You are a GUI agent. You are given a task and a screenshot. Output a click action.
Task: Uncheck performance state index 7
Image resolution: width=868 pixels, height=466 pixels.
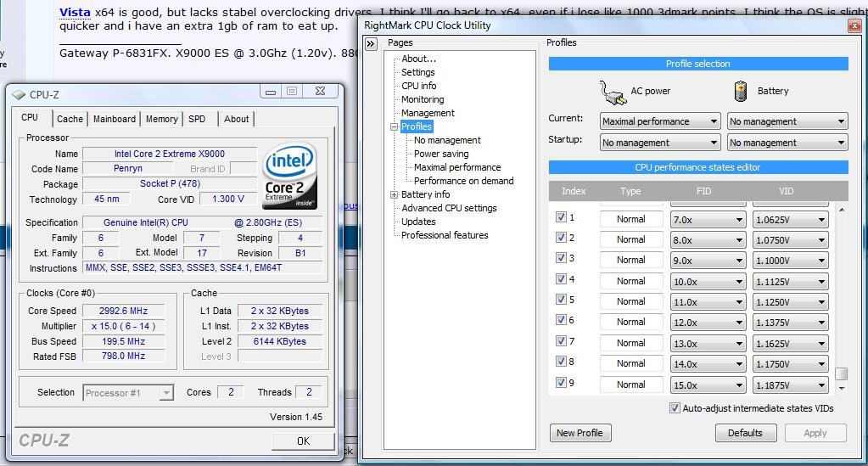561,340
